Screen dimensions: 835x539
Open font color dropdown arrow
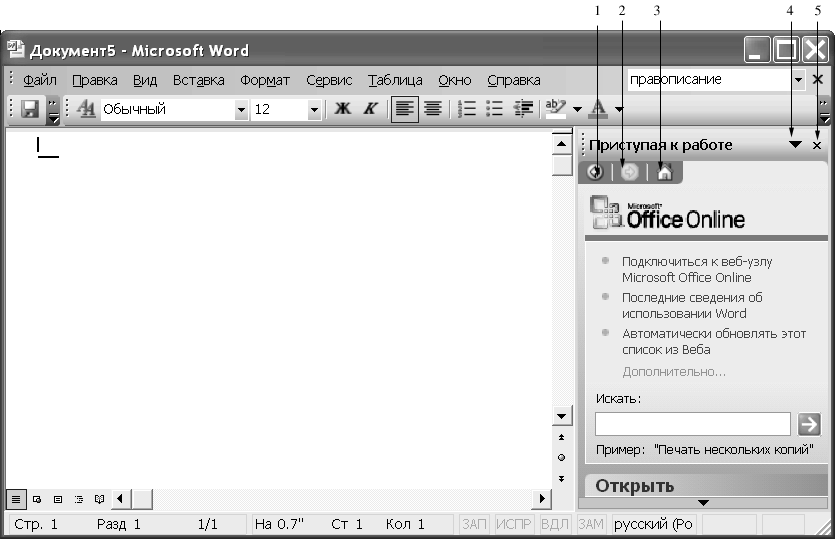click(619, 110)
